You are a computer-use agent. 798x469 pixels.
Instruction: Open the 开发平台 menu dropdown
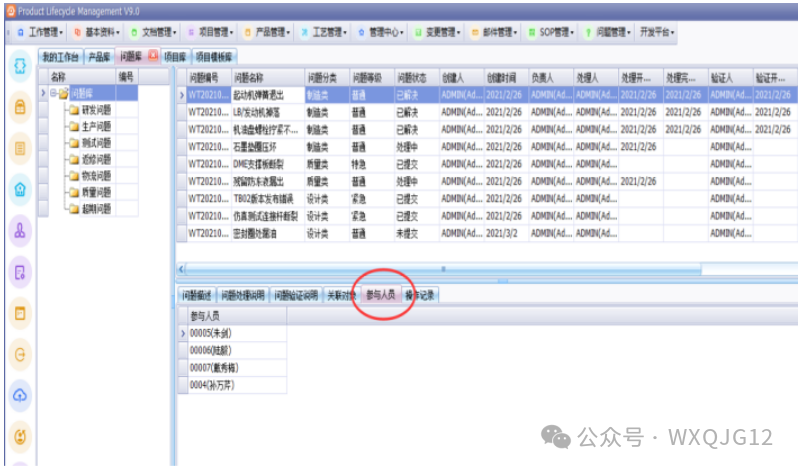coord(657,32)
